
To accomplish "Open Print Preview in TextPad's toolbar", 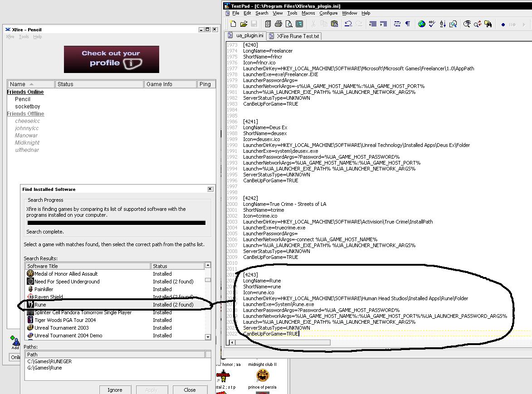I will 289,24.
